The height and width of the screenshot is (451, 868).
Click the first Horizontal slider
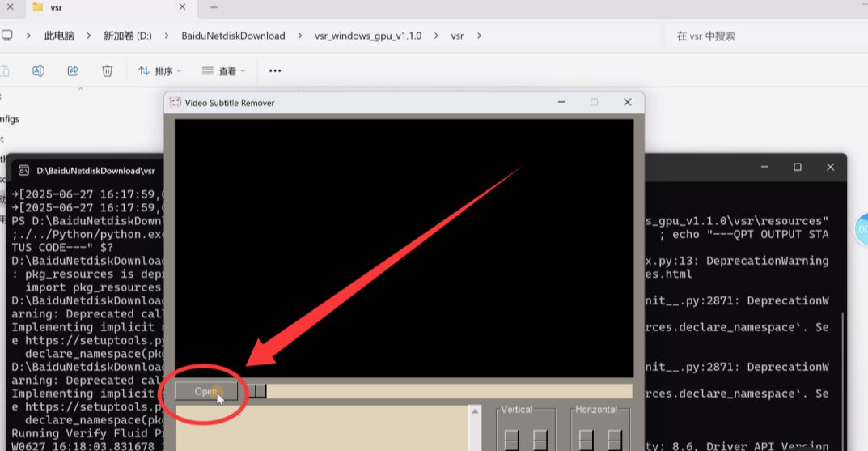pos(586,440)
